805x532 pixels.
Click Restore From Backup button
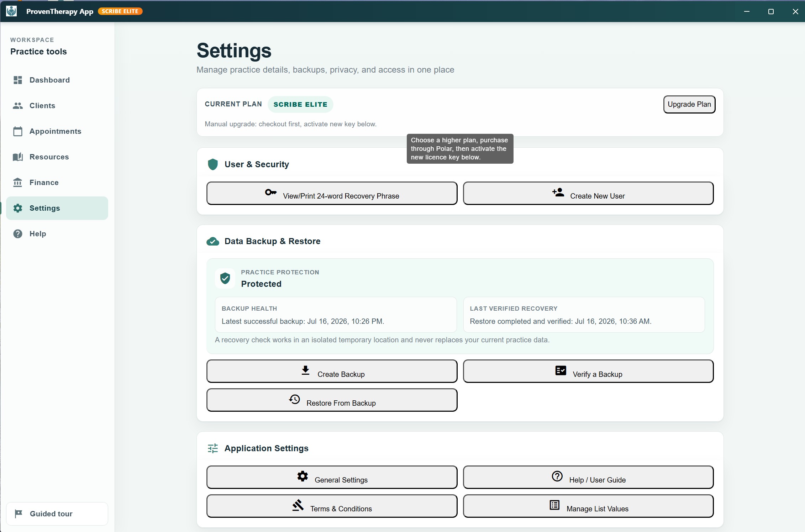332,400
